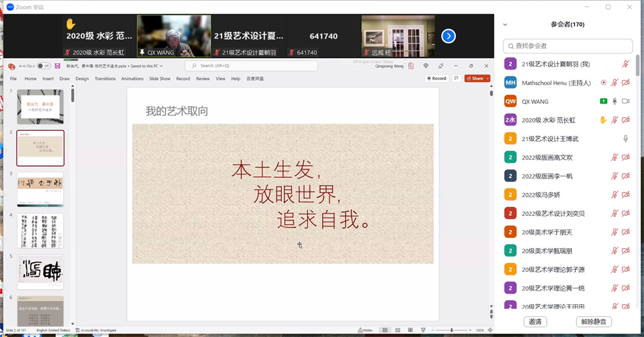Image resolution: width=644 pixels, height=337 pixels.
Task: Switch to Reading View in status bar
Action: point(411,330)
